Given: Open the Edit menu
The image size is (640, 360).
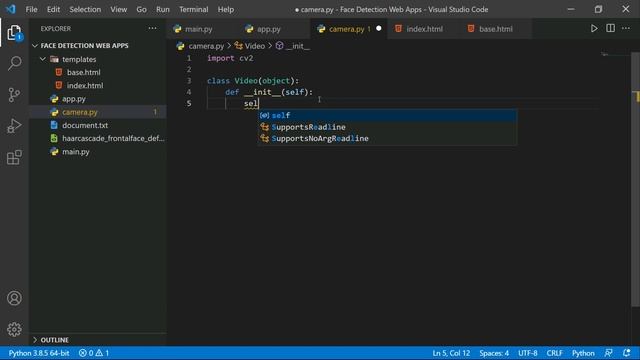Looking at the screenshot, I should pos(53,9).
